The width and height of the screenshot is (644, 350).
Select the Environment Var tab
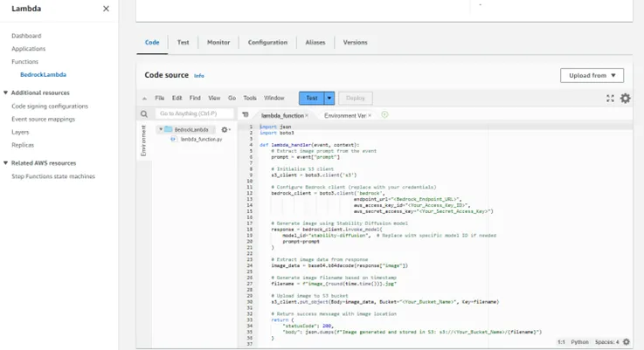click(x=345, y=116)
